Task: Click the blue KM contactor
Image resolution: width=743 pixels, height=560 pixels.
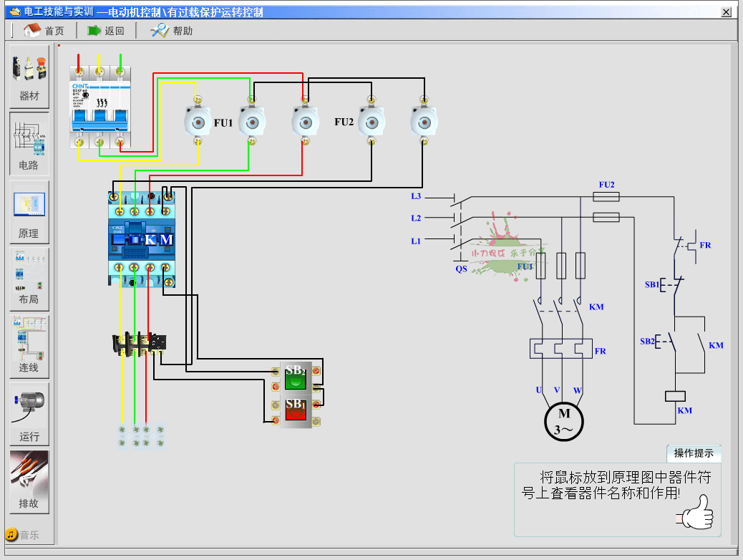Action: pyautogui.click(x=142, y=239)
